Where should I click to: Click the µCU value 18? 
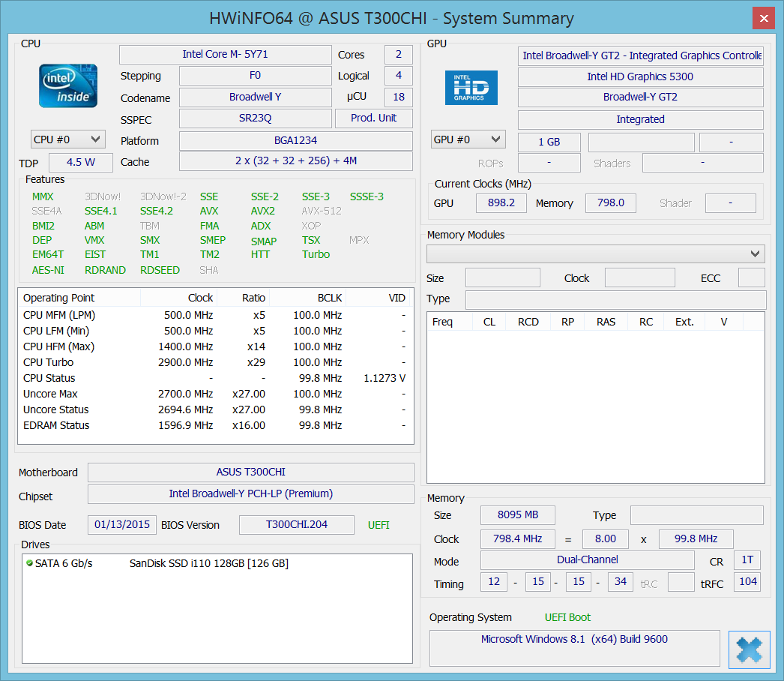[x=399, y=97]
